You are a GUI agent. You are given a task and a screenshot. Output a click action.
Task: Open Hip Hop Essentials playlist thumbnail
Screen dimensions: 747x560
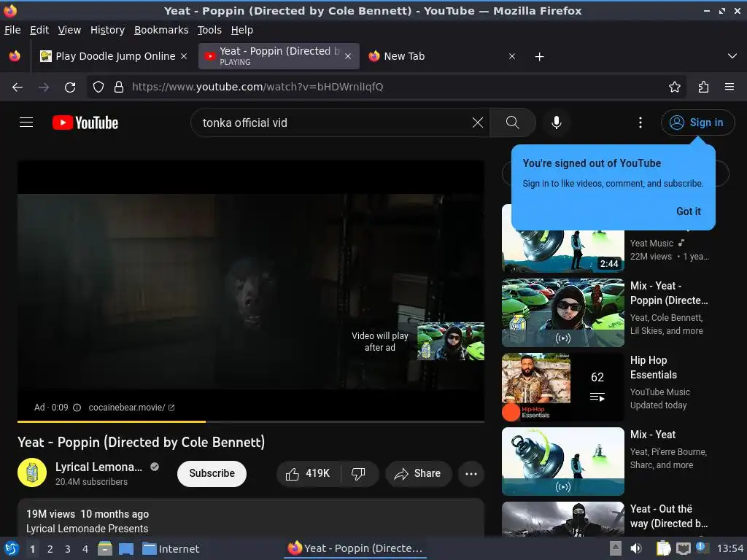tap(563, 386)
